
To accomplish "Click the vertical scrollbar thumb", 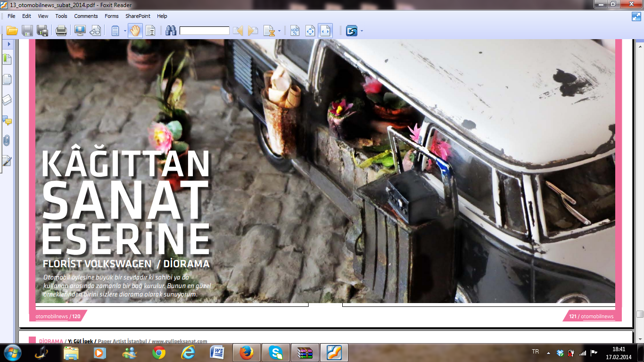I will (x=640, y=314).
